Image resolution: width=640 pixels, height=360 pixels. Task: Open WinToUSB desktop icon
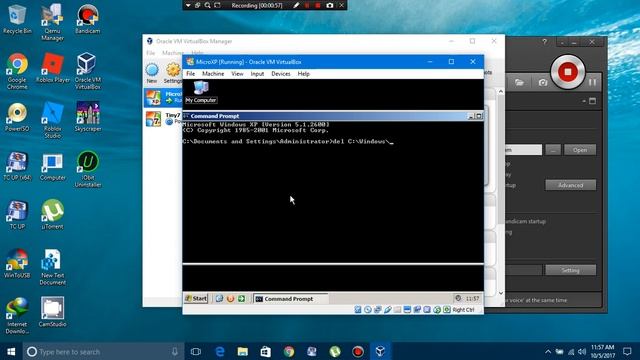(x=17, y=263)
